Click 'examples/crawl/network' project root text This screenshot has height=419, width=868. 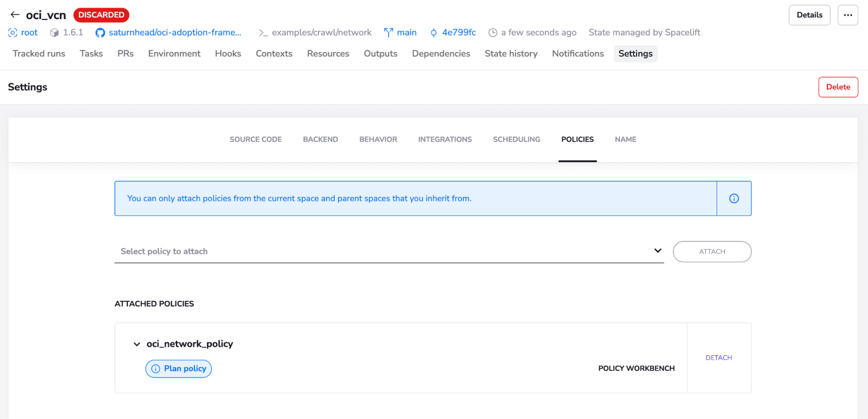tap(321, 33)
